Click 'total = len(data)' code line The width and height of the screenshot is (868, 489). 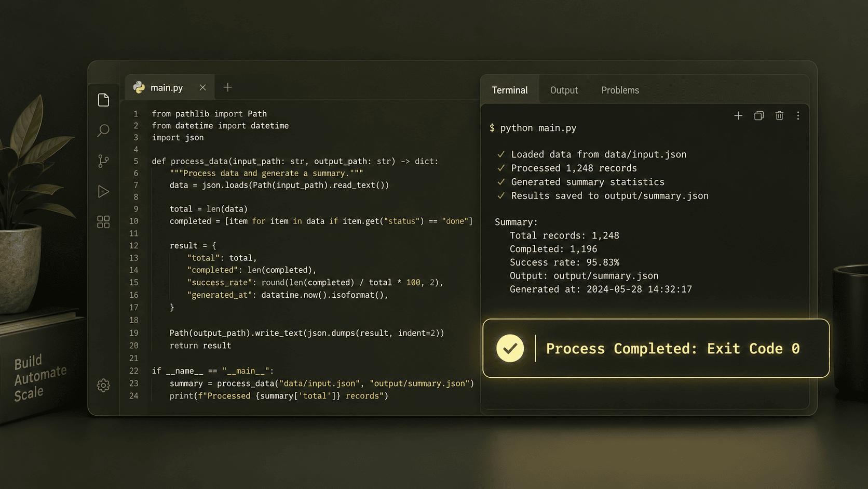209,209
